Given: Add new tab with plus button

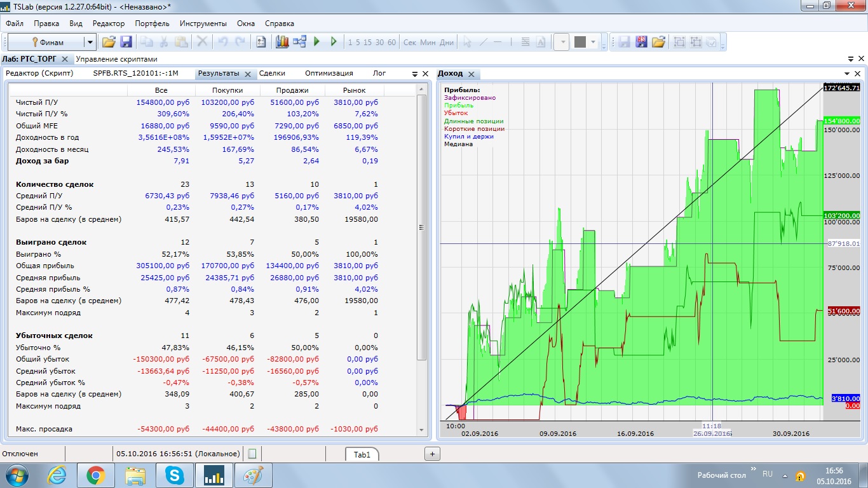Looking at the screenshot, I should coord(432,454).
